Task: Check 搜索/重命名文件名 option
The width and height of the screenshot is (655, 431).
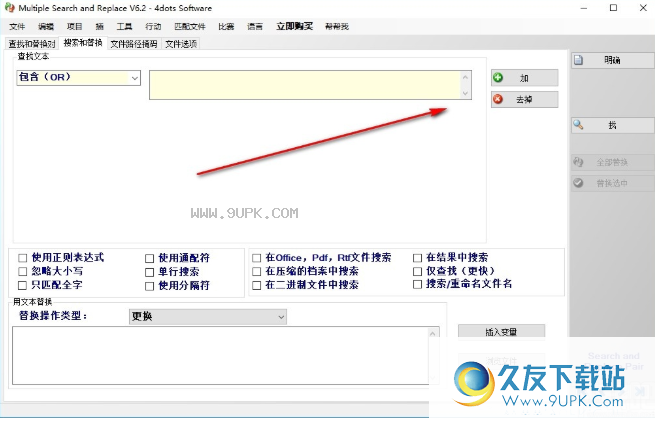Action: point(417,284)
